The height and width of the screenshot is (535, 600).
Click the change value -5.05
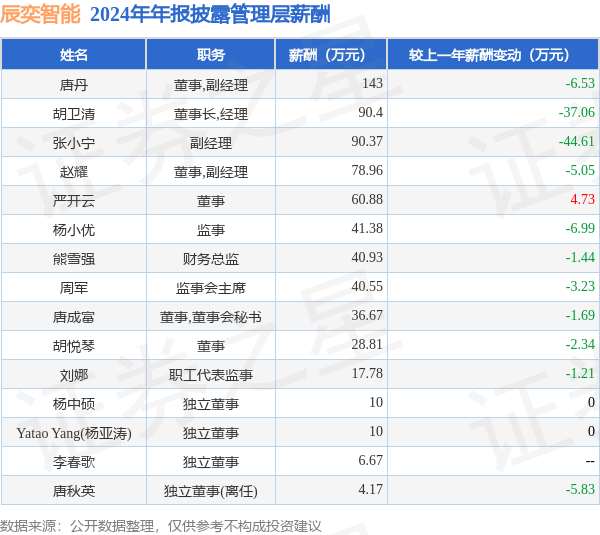(580, 170)
